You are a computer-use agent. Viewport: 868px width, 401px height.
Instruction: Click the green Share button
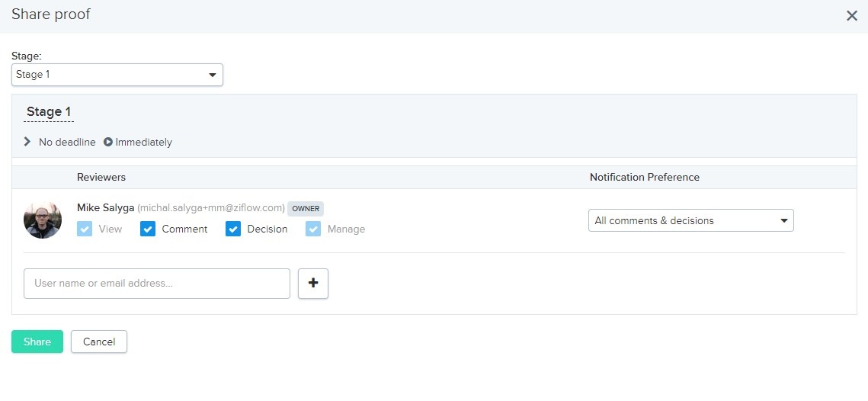37,342
